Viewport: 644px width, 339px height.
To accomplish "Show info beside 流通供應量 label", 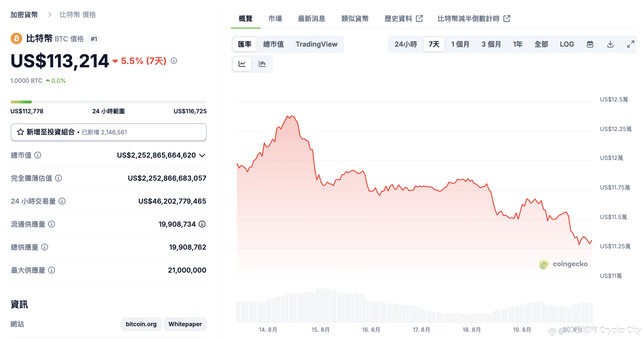I will 52,224.
